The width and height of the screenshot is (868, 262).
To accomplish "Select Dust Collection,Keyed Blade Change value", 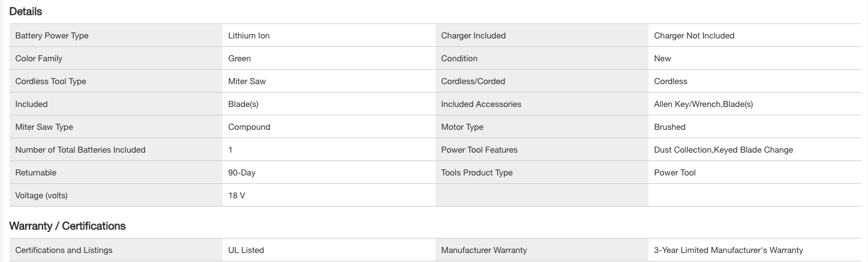I will point(723,150).
